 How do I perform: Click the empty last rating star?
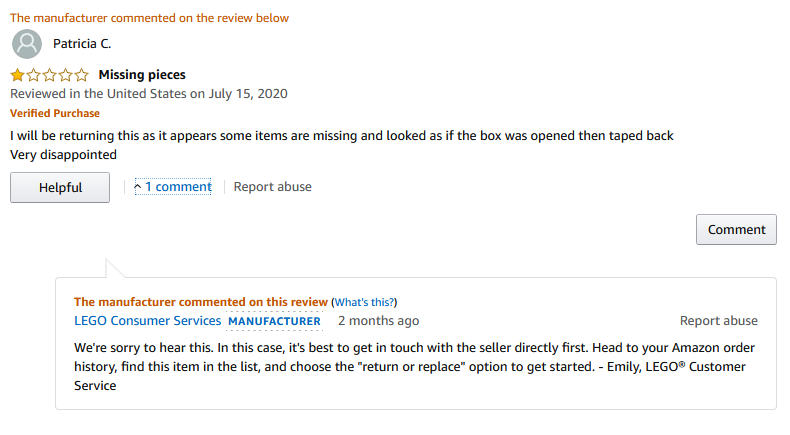(x=82, y=75)
